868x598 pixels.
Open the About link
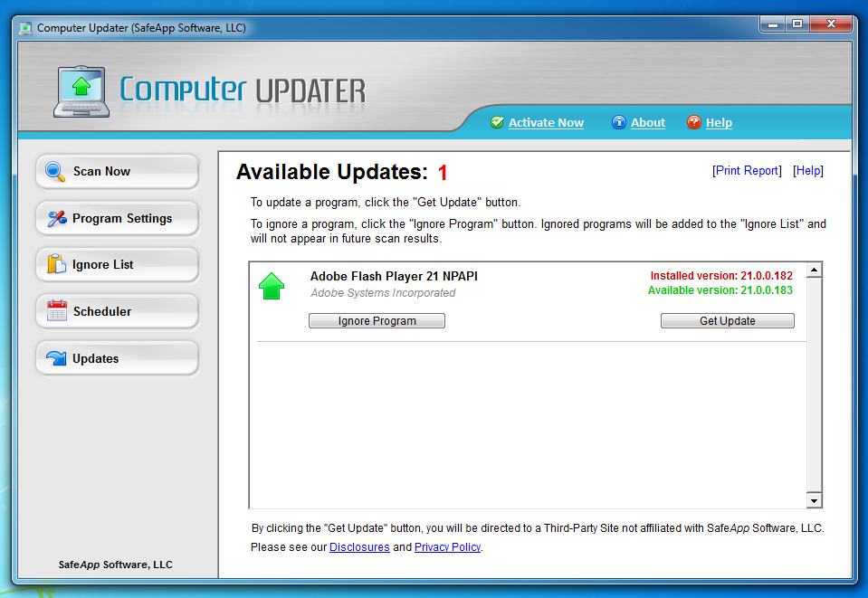(648, 123)
